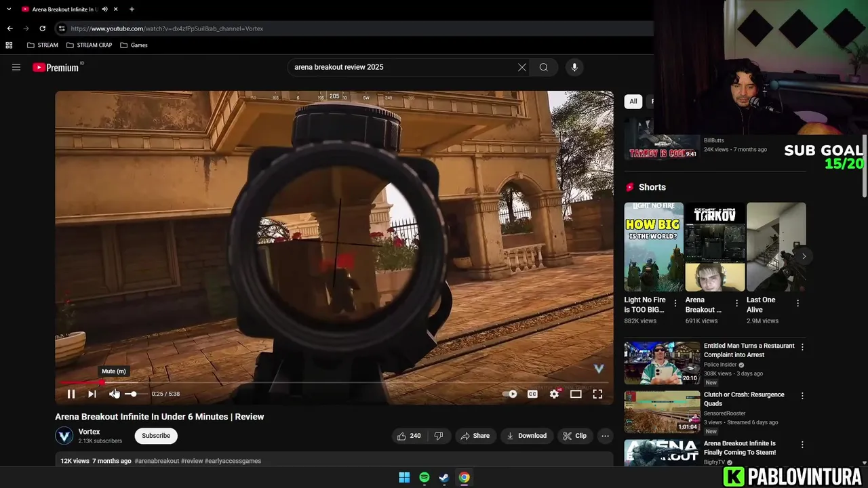Open the Light No Fire short thumbnail

pos(654,247)
